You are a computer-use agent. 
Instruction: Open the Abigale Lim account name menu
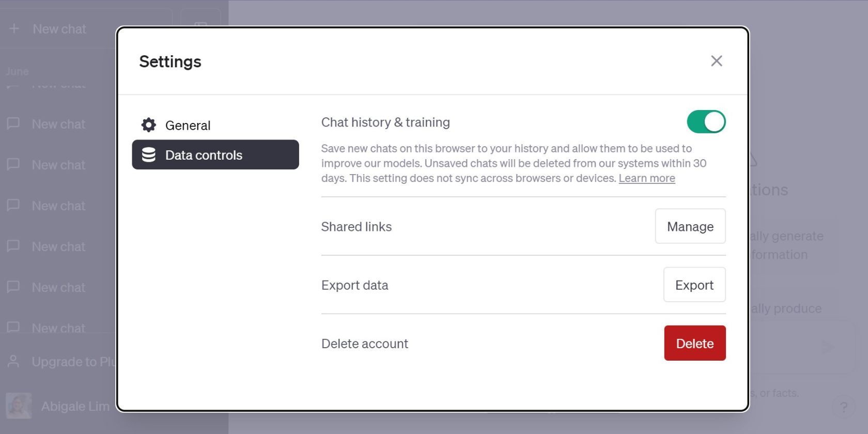[75, 407]
